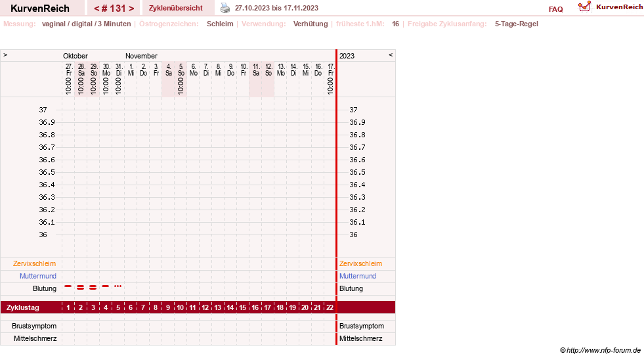Collapse the chart with the < arrow at right
The height and width of the screenshot is (358, 644).
pos(391,55)
